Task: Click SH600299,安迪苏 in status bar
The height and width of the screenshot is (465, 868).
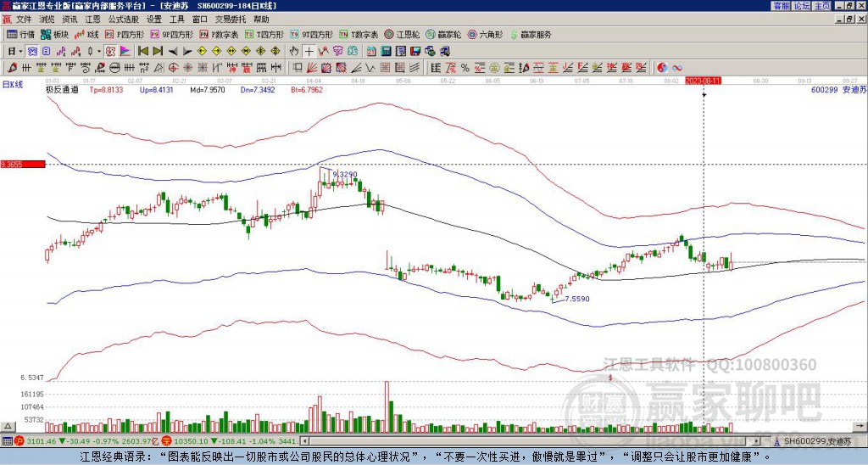Action: (819, 441)
